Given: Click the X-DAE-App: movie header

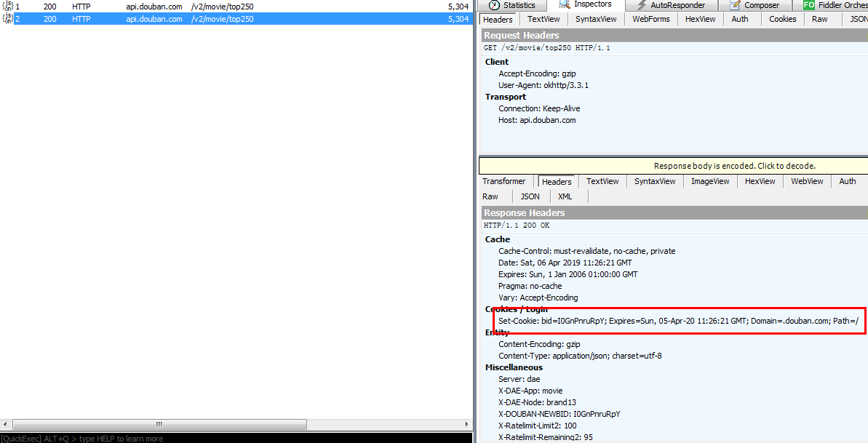Looking at the screenshot, I should (530, 391).
